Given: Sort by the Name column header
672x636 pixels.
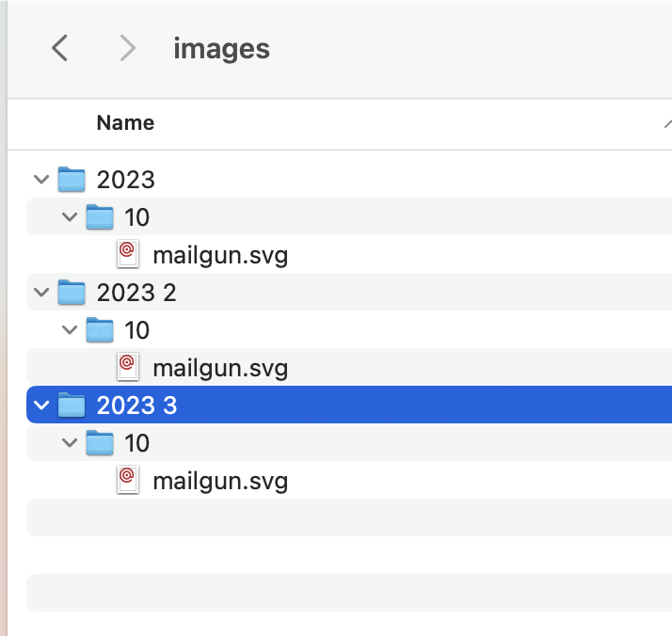Looking at the screenshot, I should click(x=125, y=123).
